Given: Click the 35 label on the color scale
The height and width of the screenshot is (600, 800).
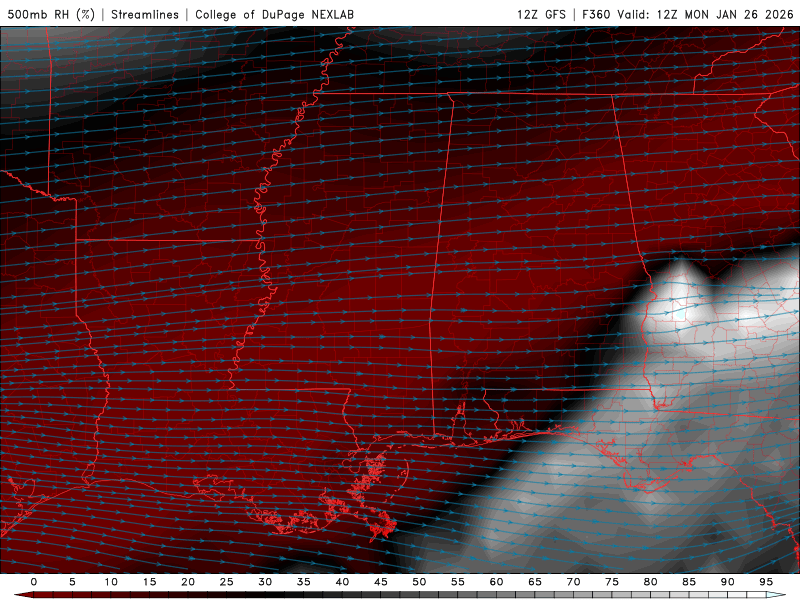Looking at the screenshot, I should pyautogui.click(x=304, y=582).
